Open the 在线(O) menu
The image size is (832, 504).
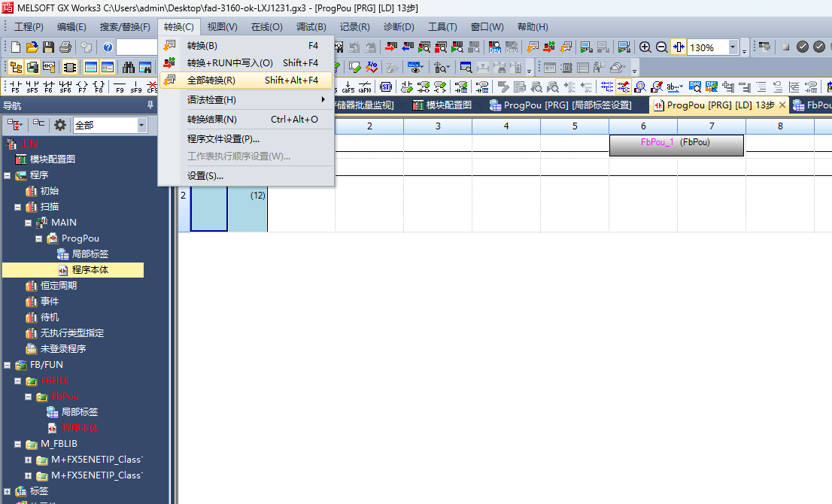(266, 26)
